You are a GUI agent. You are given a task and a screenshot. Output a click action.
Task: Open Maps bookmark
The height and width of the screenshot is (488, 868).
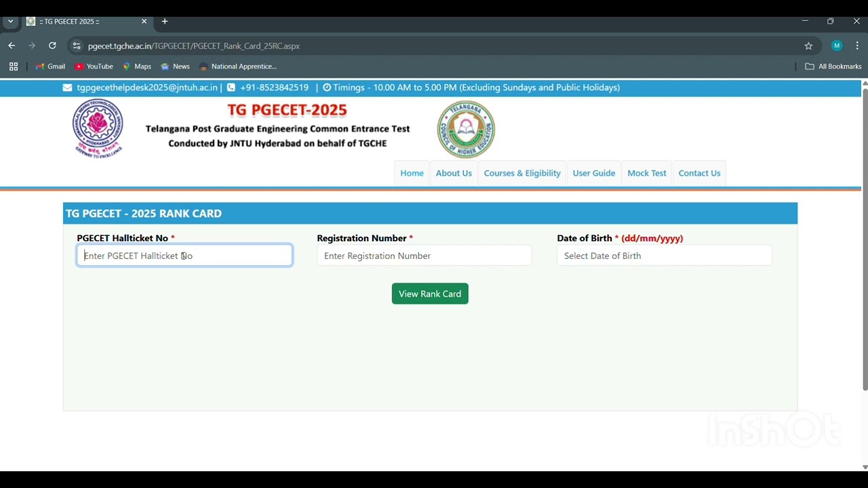click(136, 66)
